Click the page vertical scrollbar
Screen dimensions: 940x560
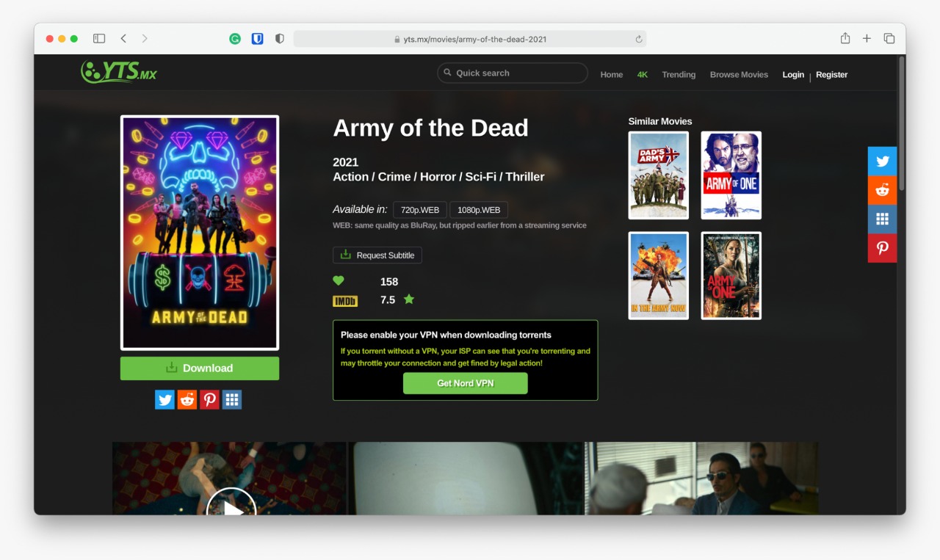click(901, 125)
